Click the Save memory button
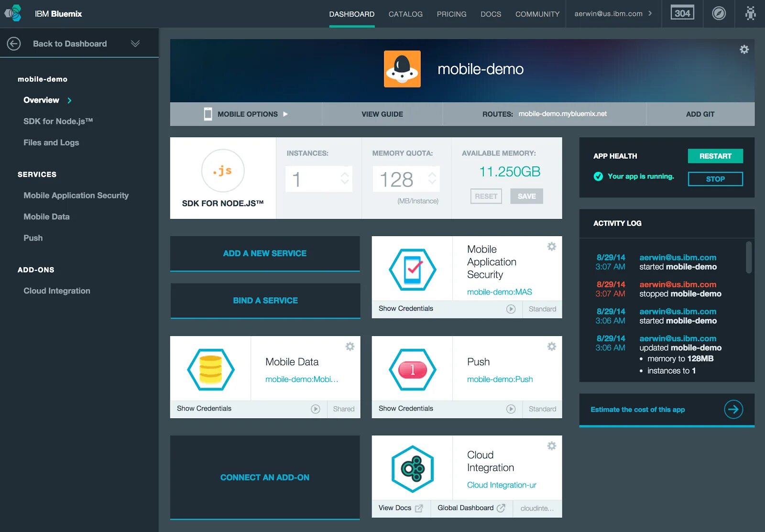765x532 pixels. pos(526,196)
